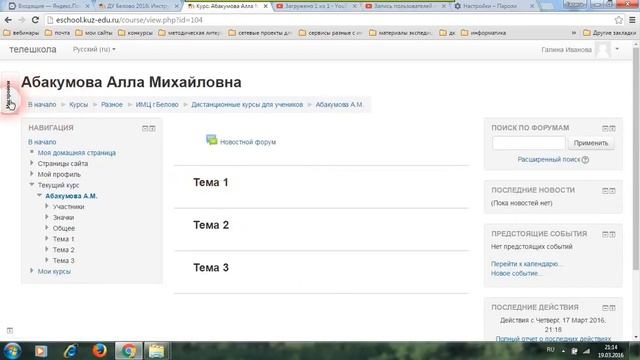
Task: Open the информатика bookmarks folder
Action: pos(484,33)
